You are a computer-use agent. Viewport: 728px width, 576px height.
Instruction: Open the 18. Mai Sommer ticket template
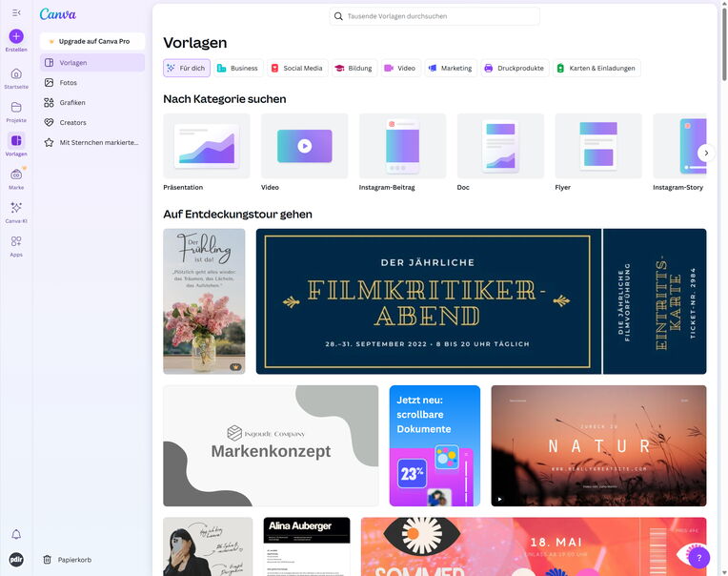[534, 546]
